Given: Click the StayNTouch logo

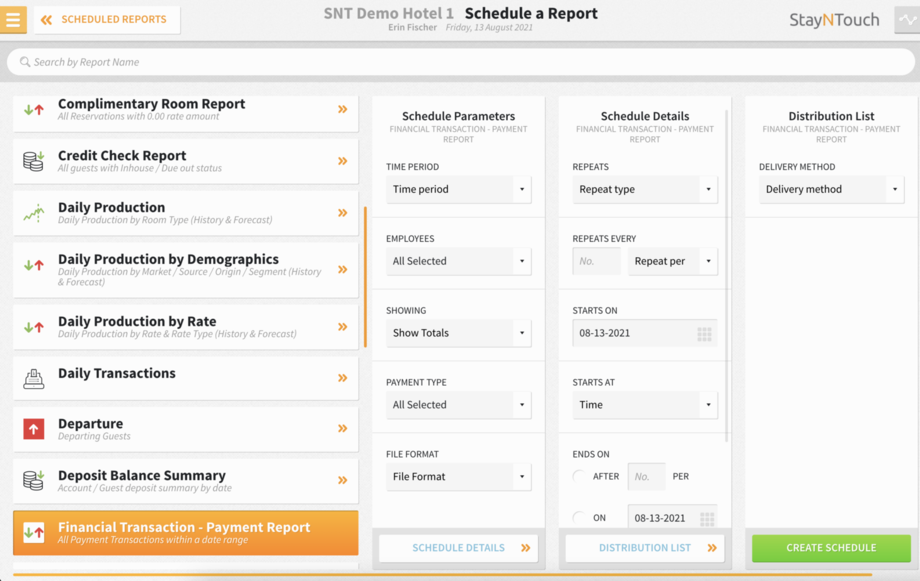Looking at the screenshot, I should pyautogui.click(x=834, y=20).
